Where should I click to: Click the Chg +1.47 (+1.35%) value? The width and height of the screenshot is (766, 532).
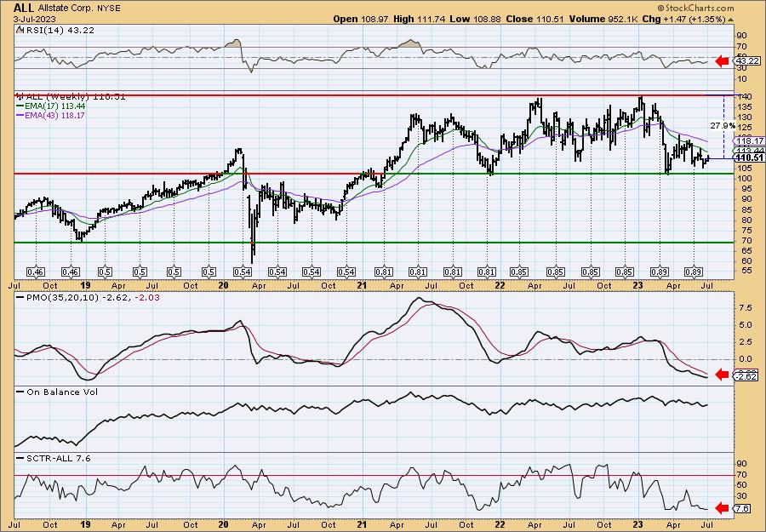[684, 19]
